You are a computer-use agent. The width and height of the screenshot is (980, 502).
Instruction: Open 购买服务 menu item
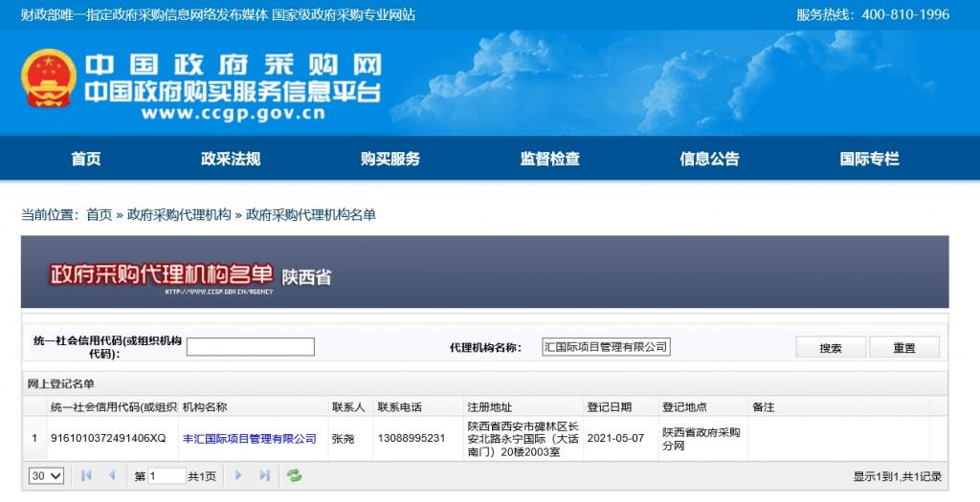[390, 159]
